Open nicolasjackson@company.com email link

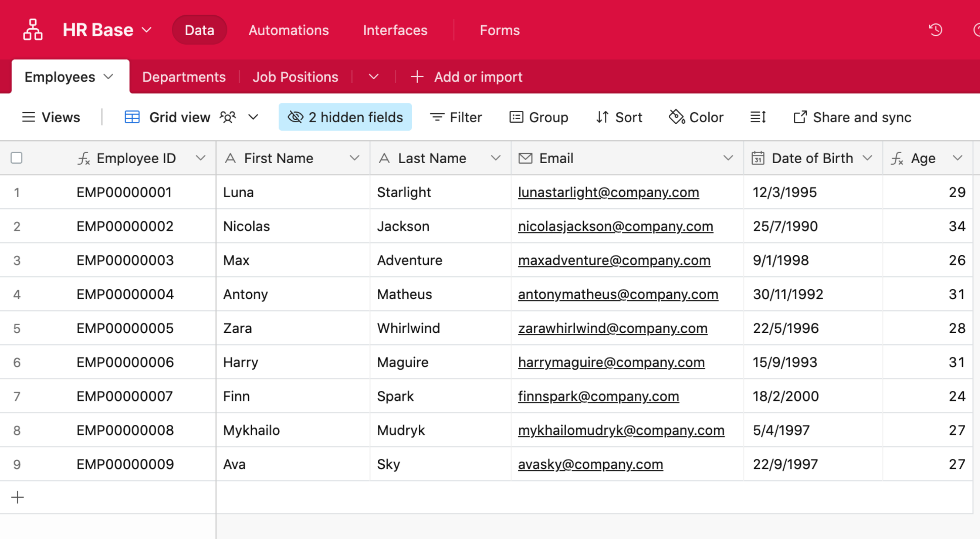(x=616, y=226)
